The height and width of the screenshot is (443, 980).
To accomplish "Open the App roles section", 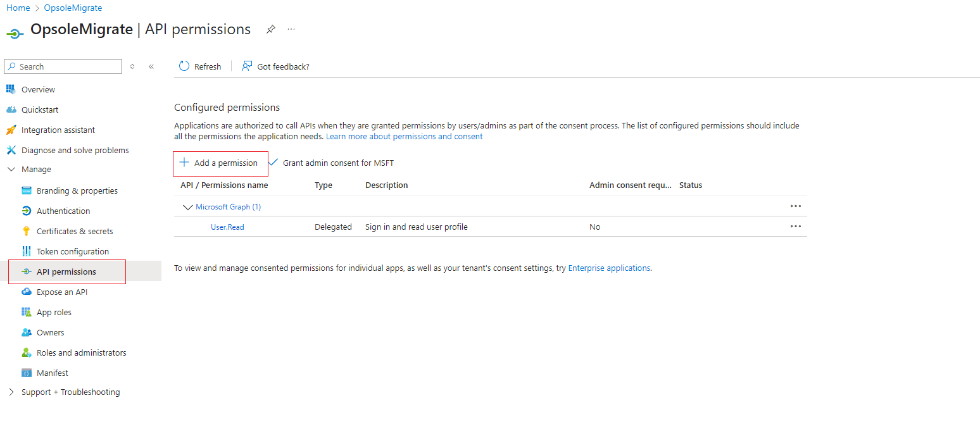I will click(54, 311).
